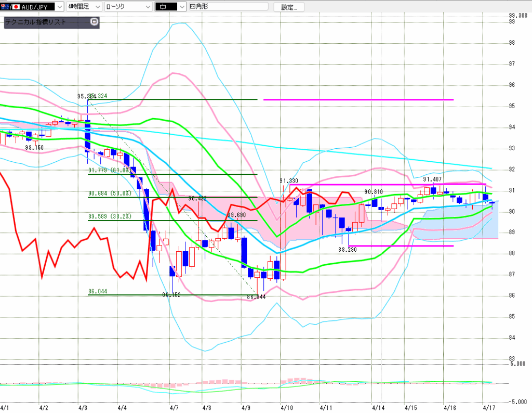The image size is (532, 413).
Task: Click the テクニカル指標リスト panel title
Action: pos(36,22)
